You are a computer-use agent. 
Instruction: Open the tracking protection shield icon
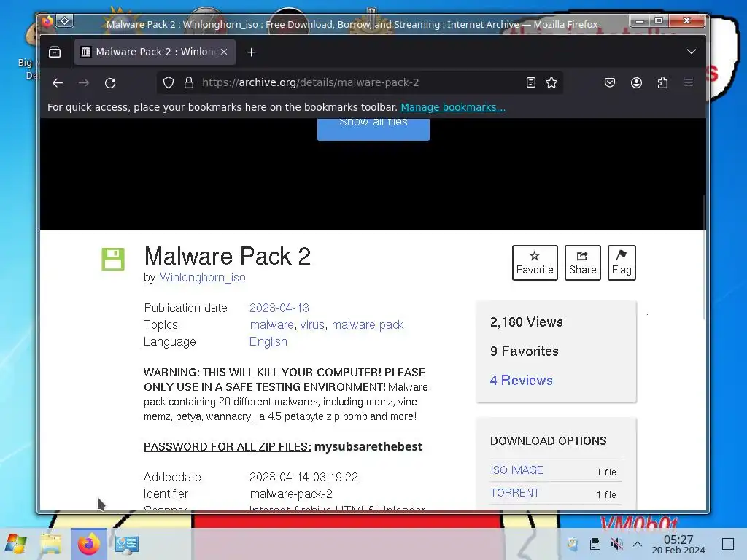click(x=169, y=83)
